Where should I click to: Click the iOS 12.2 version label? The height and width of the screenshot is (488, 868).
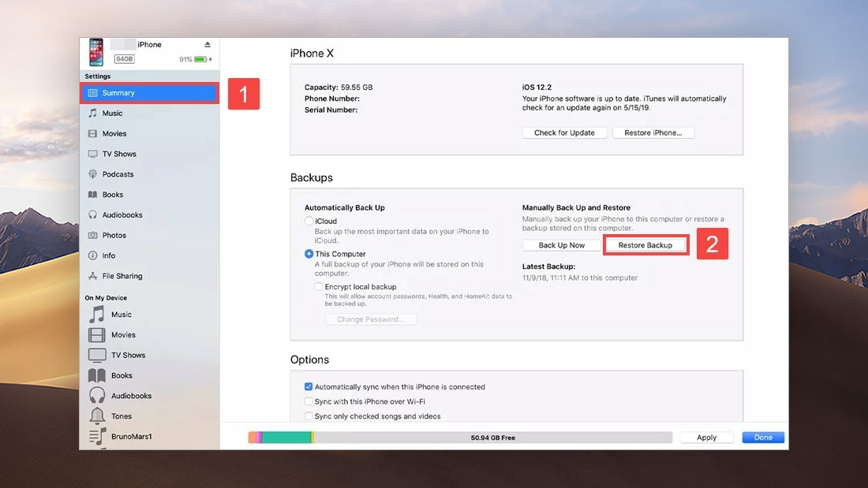coord(537,88)
